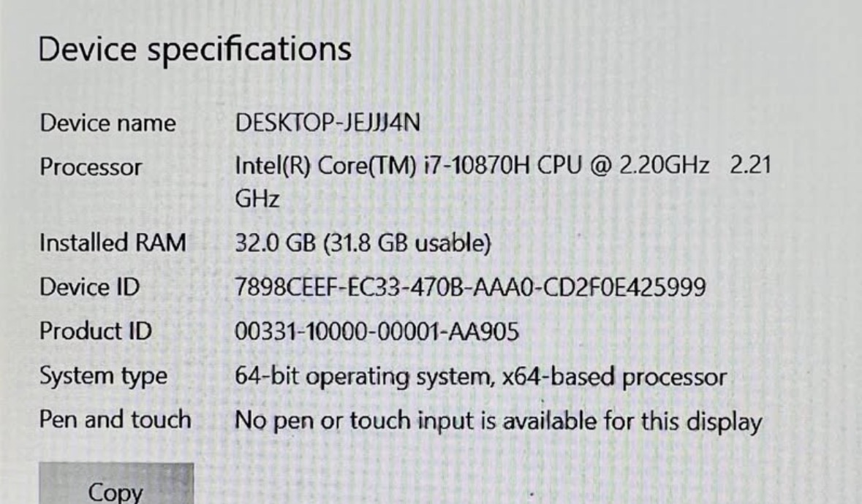This screenshot has width=862, height=504.
Task: Click the wrapped GHz text on the second processor line
Action: pos(257,198)
